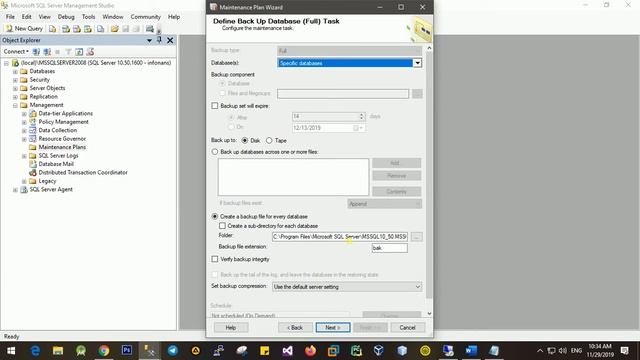Screen dimensions: 640x360
Task: Click the Open File folder icon in toolbar
Action: click(x=114, y=29)
